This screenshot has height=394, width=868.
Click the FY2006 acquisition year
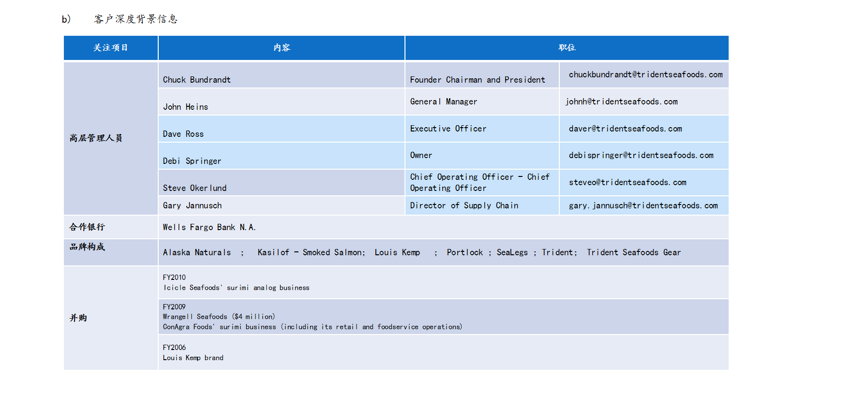(x=174, y=348)
